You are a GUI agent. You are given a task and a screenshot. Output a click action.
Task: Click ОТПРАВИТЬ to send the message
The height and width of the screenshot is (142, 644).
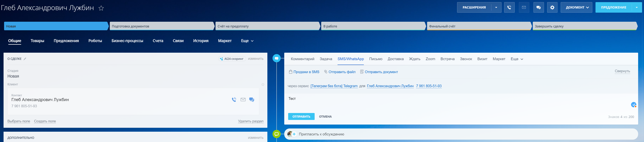[x=301, y=117]
